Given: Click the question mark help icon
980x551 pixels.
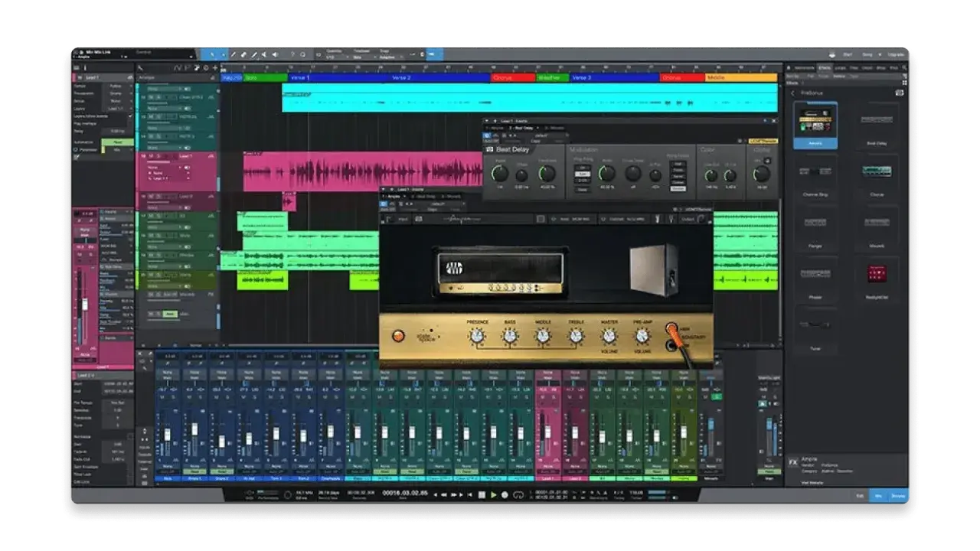Looking at the screenshot, I should pos(292,55).
